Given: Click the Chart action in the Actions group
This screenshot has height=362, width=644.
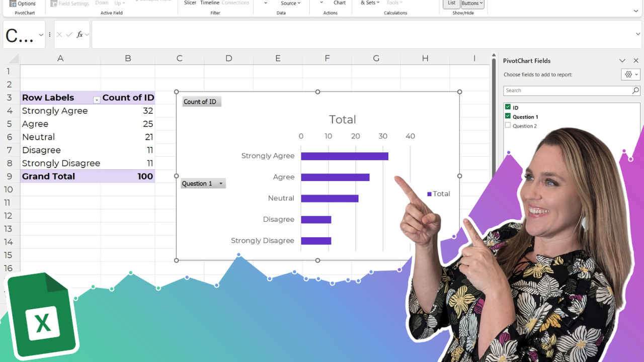Looking at the screenshot, I should pyautogui.click(x=340, y=3).
